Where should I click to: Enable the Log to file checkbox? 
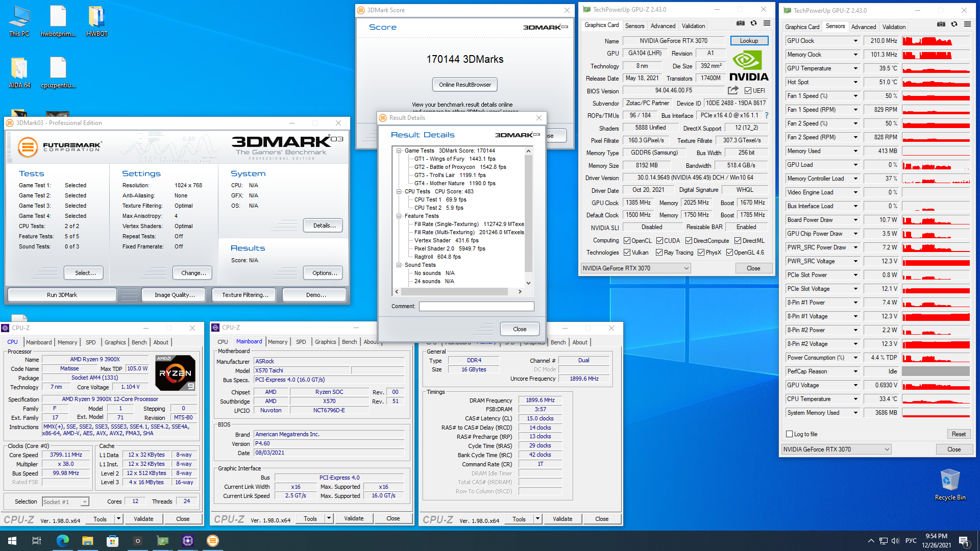click(x=790, y=434)
